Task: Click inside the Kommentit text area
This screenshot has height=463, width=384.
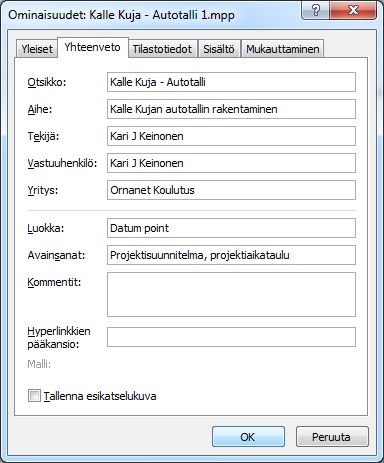Action: (231, 295)
